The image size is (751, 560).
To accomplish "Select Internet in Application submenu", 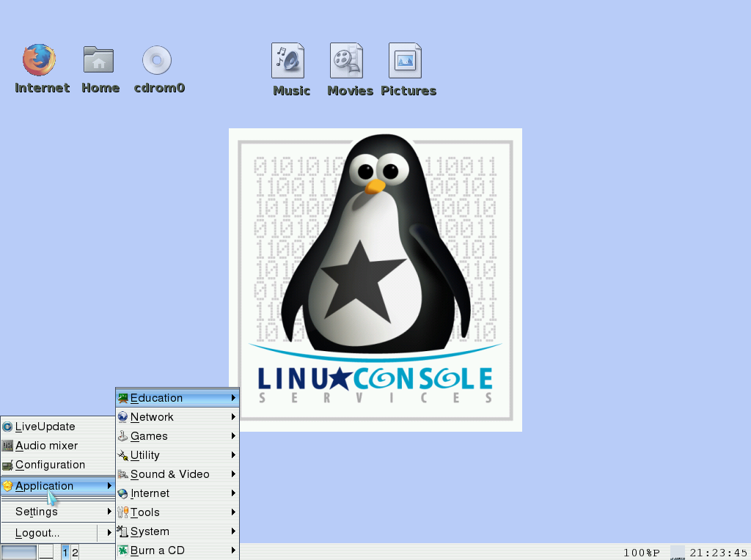I will (177, 493).
